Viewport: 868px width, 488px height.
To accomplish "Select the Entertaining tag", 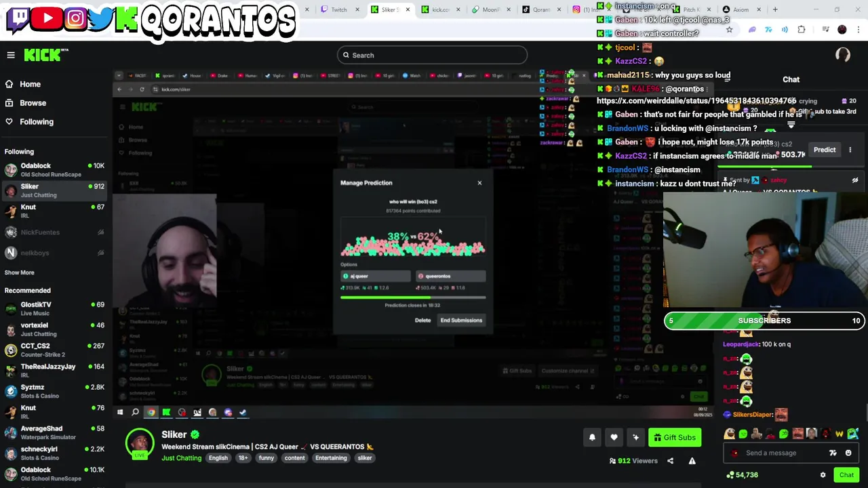I will tap(331, 458).
